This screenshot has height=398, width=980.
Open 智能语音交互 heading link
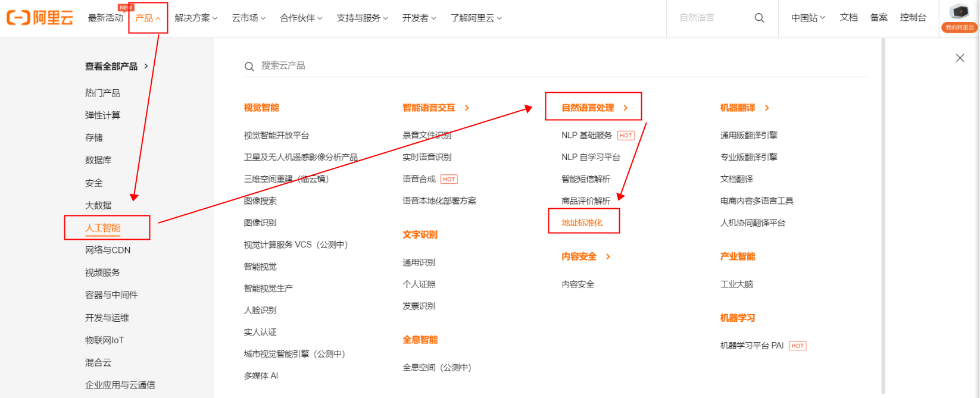pos(436,108)
